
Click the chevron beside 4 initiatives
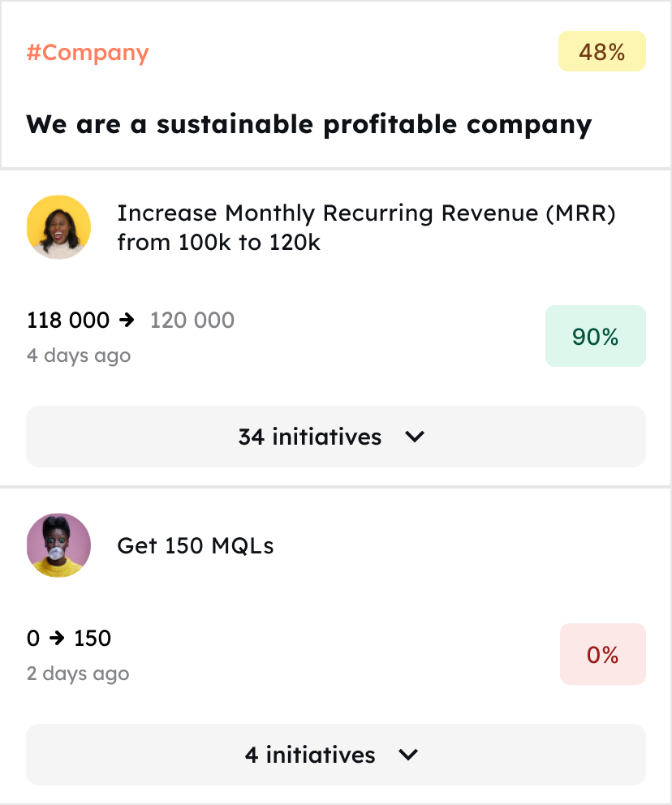tap(408, 755)
